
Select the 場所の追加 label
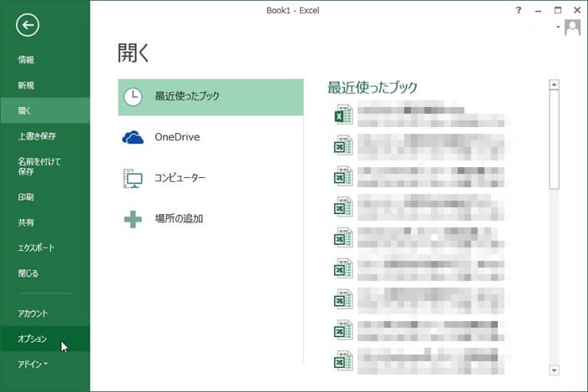tap(179, 218)
